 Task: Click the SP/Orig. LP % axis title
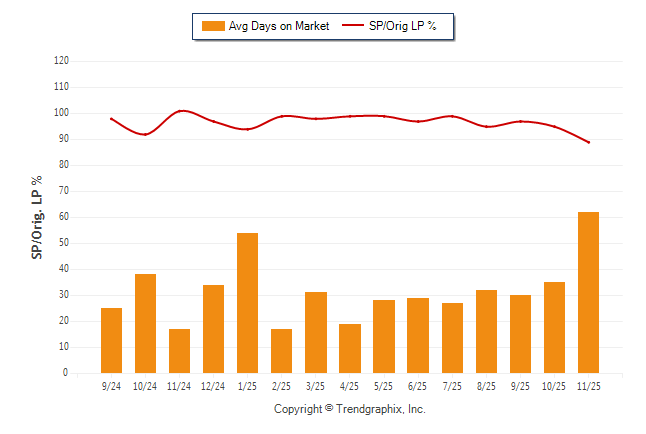pos(37,217)
